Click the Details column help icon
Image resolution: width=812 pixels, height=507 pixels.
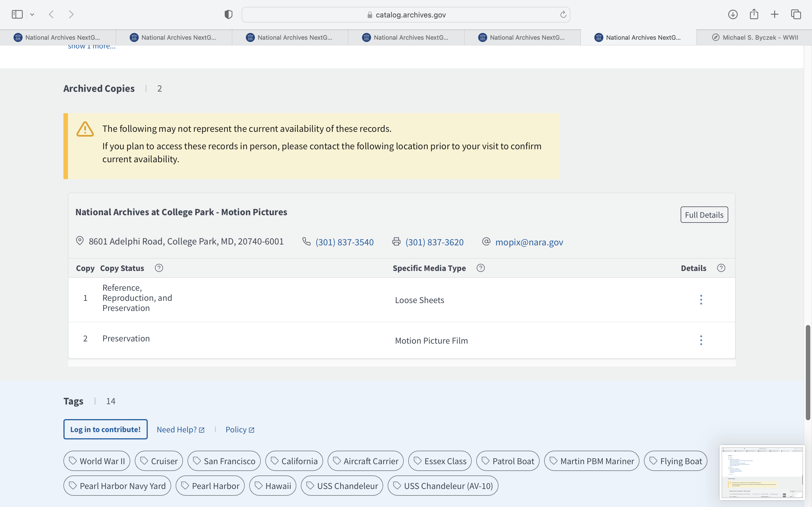[x=721, y=268]
